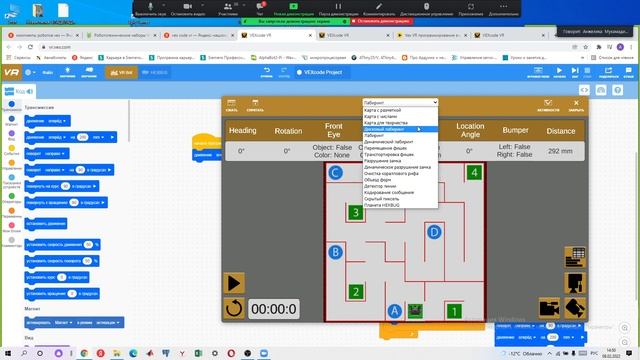Click the "остановить движение" block
Screen dimensions: 640x360
46,223
